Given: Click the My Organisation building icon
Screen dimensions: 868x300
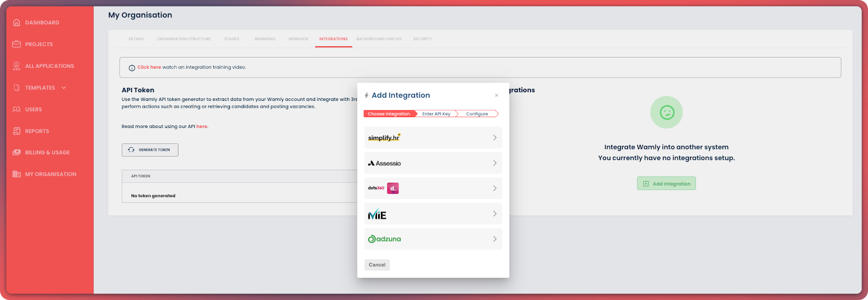Looking at the screenshot, I should pos(16,174).
